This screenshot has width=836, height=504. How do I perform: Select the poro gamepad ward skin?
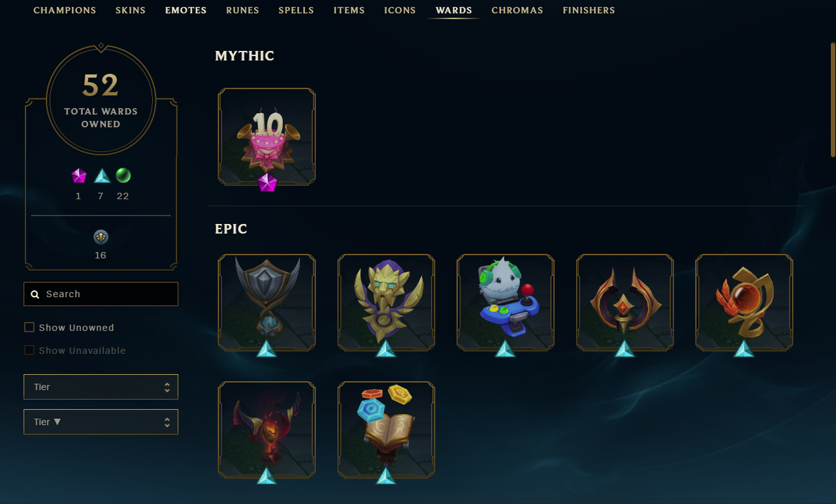[506, 302]
